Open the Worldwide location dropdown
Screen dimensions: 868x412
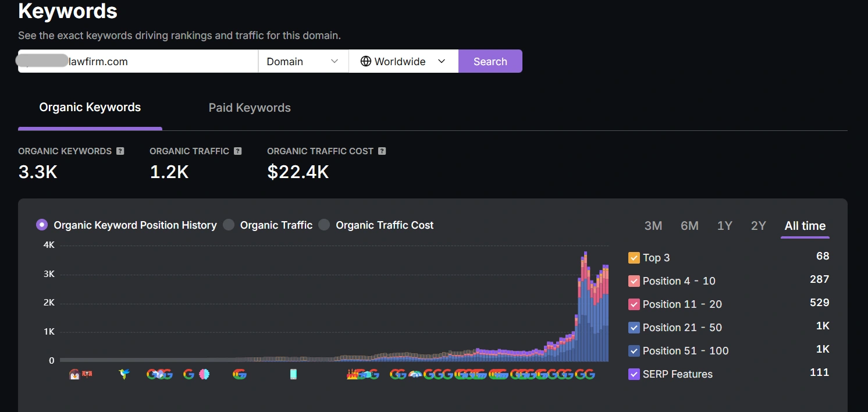[x=403, y=61]
